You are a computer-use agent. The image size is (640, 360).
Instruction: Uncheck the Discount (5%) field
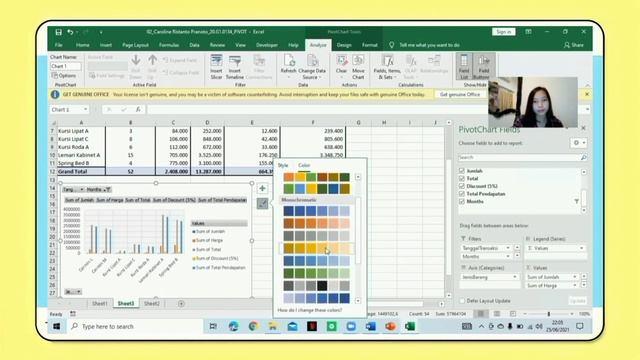pyautogui.click(x=462, y=186)
